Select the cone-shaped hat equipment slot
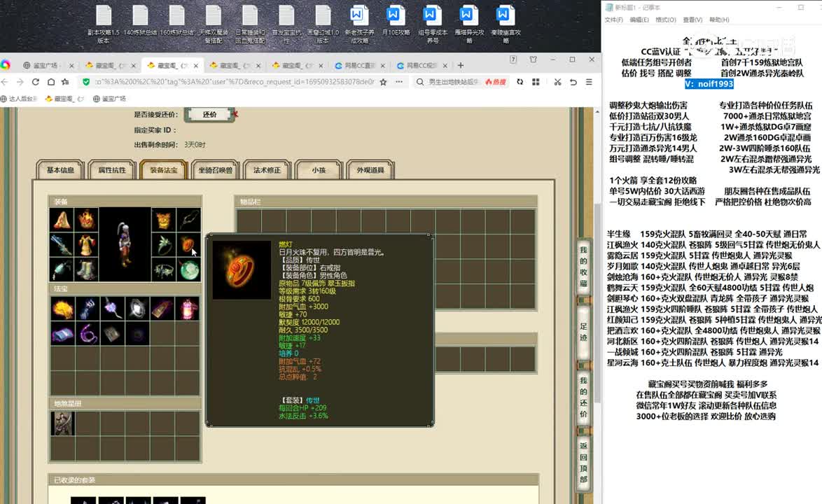822x504 pixels. (62, 220)
